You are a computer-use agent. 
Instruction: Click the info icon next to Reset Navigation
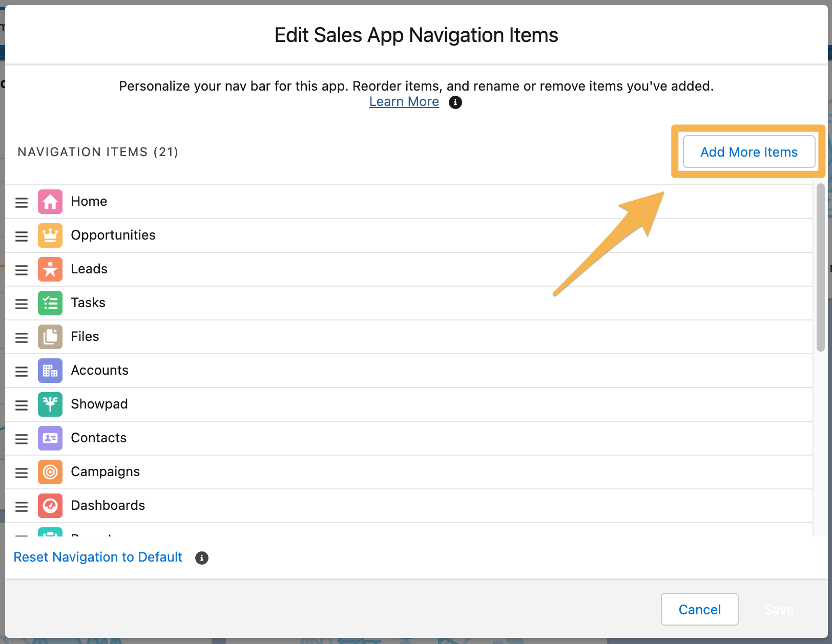pyautogui.click(x=201, y=557)
